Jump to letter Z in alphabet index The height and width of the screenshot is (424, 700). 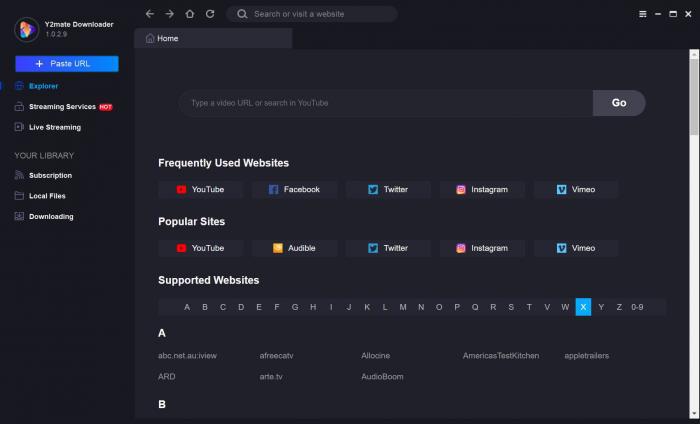coord(619,307)
